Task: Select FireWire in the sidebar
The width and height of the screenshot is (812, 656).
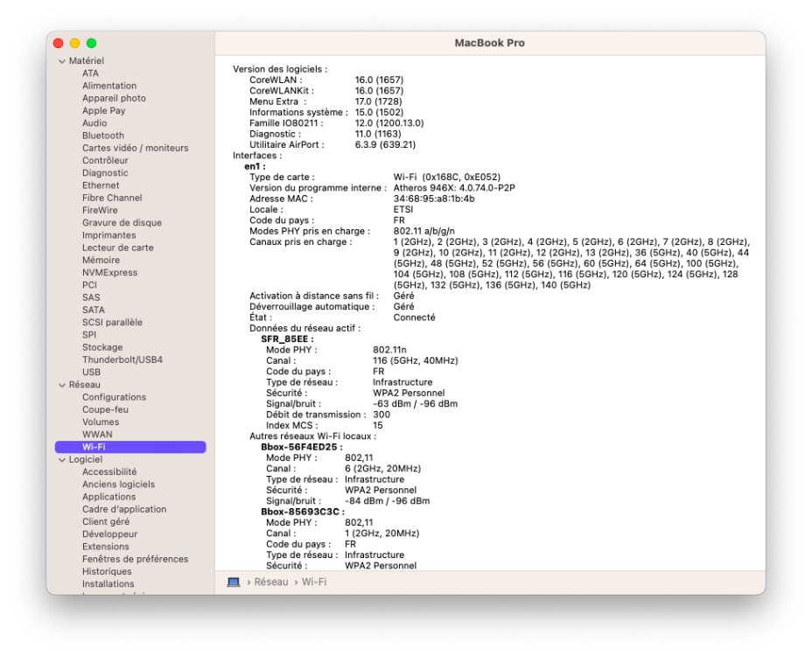Action: click(x=100, y=210)
